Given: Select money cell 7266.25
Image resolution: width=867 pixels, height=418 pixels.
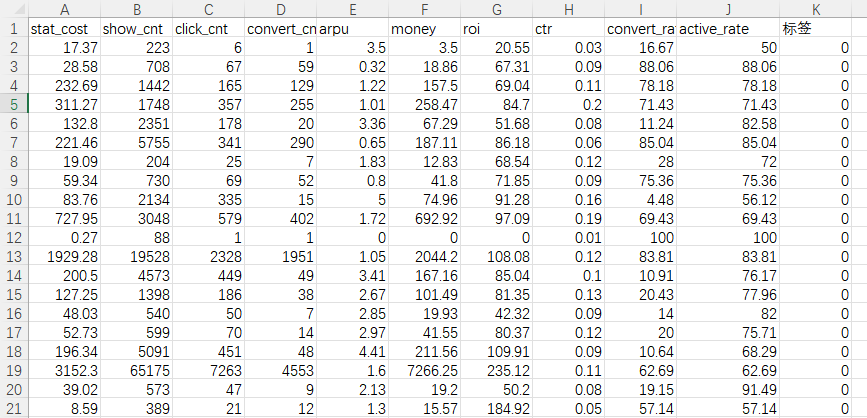Looking at the screenshot, I should (424, 370).
